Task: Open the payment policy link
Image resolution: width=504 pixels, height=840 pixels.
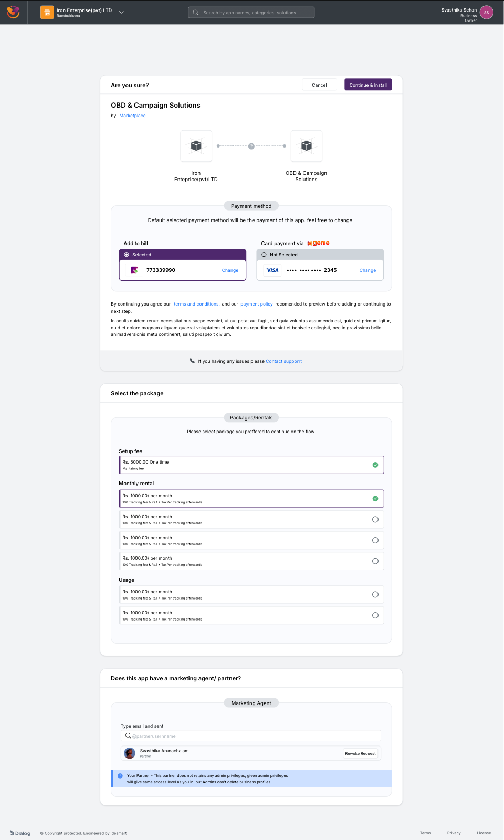Action: (257, 304)
